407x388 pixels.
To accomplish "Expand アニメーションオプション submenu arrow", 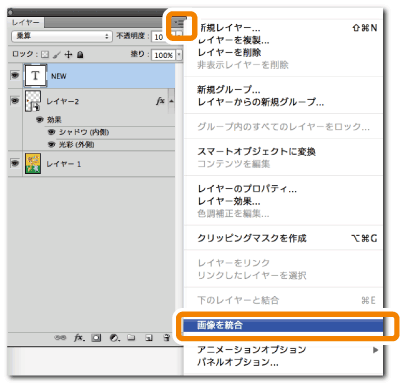I will tap(375, 350).
